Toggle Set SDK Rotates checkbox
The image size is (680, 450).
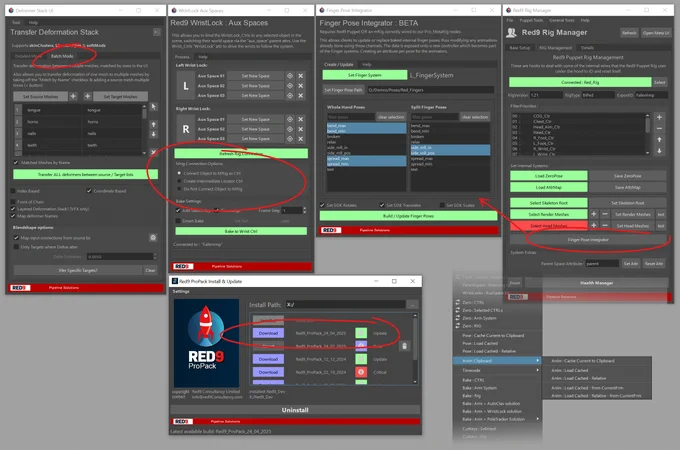pos(322,205)
